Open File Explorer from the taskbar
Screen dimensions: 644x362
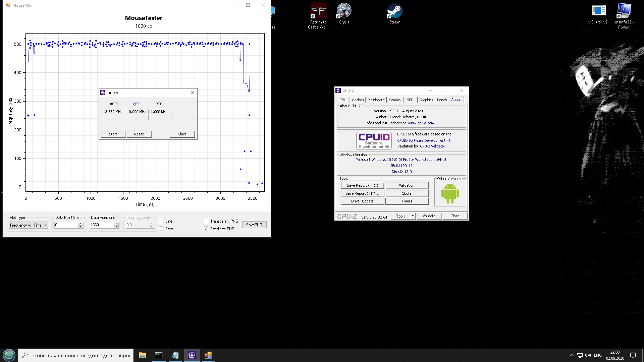coord(143,355)
